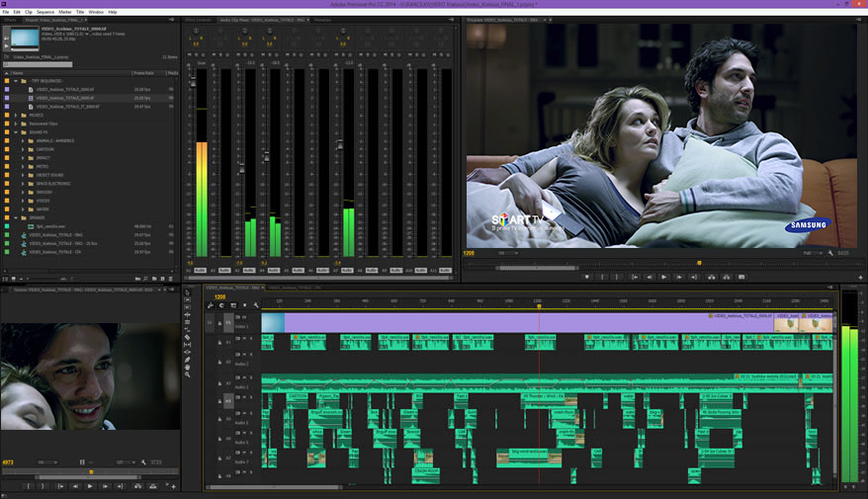868x499 pixels.
Task: Step back one frame in Program monitor
Action: 650,277
